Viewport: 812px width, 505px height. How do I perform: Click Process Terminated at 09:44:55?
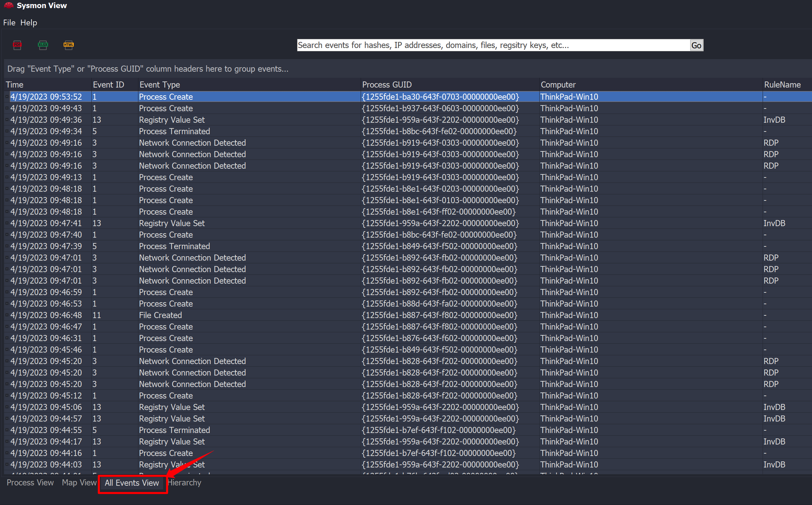coord(175,430)
